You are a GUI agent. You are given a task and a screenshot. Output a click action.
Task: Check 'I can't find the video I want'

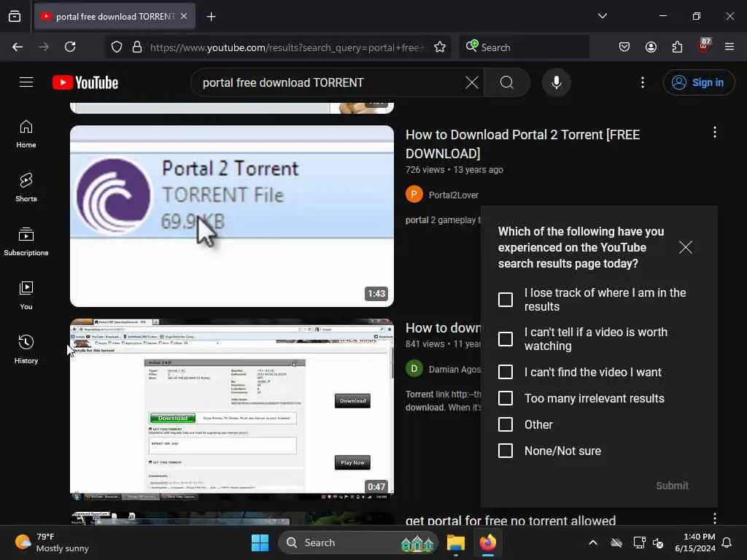506,372
